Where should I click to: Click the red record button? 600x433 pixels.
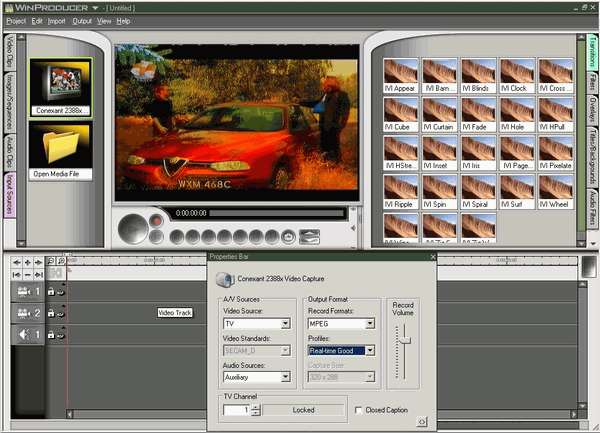[x=155, y=221]
